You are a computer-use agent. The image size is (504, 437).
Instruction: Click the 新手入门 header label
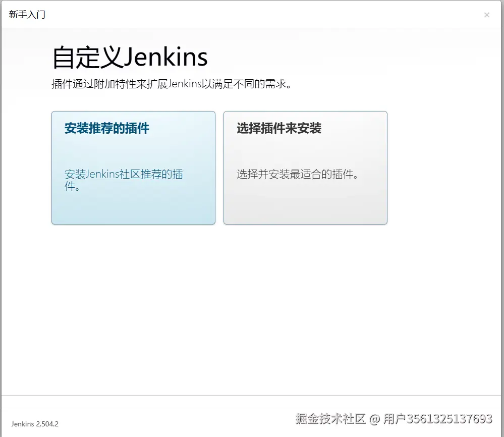[x=26, y=15]
